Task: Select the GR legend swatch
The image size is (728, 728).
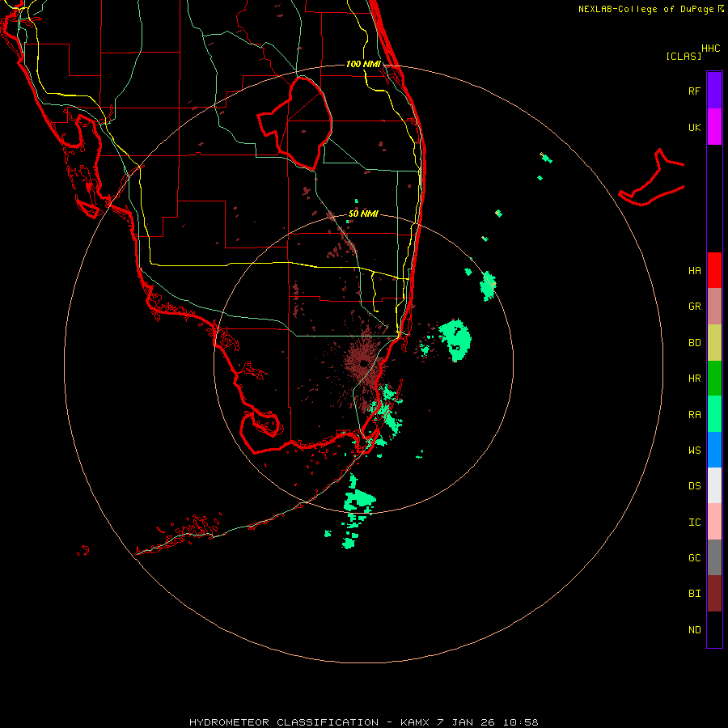Action: [714, 307]
